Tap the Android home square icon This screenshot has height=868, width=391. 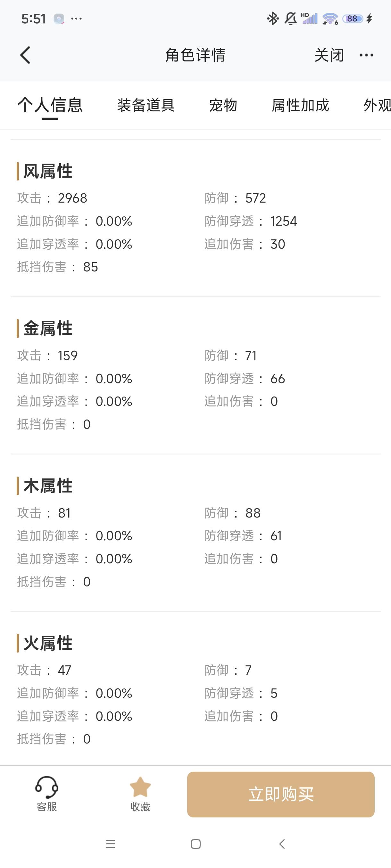pos(196,844)
